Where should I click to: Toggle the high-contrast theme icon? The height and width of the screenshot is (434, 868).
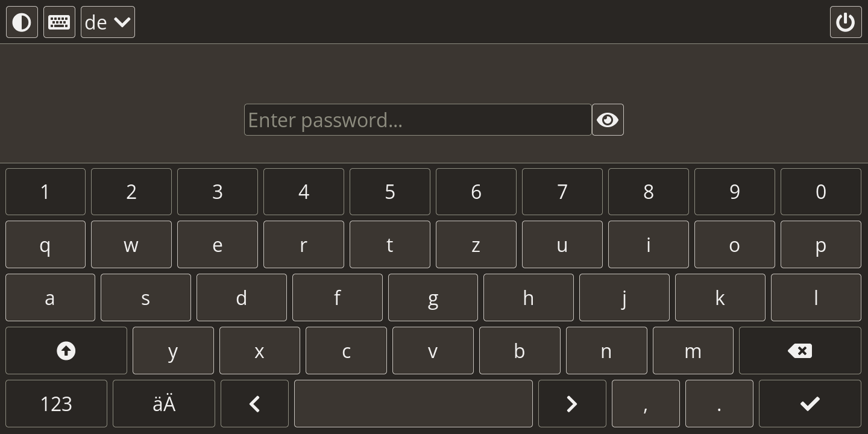pos(22,22)
